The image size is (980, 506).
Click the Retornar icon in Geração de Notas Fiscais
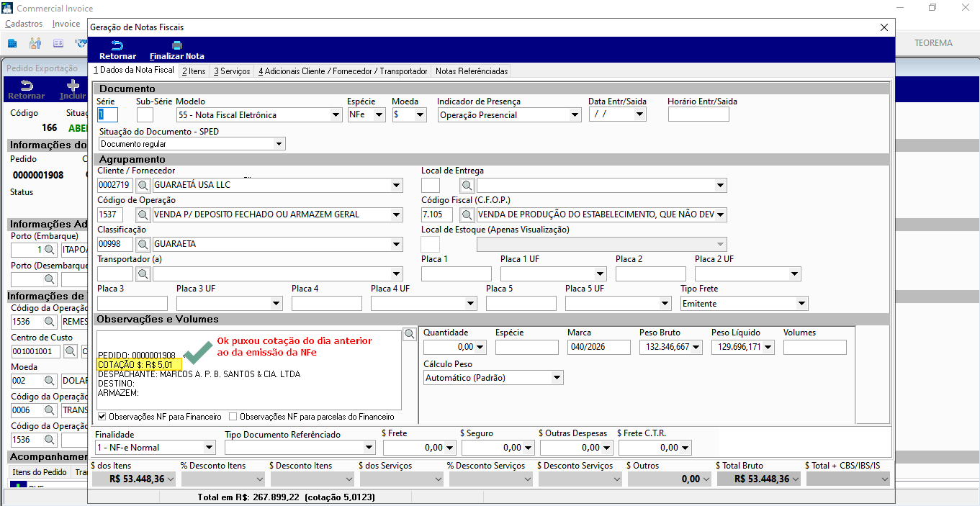click(117, 45)
